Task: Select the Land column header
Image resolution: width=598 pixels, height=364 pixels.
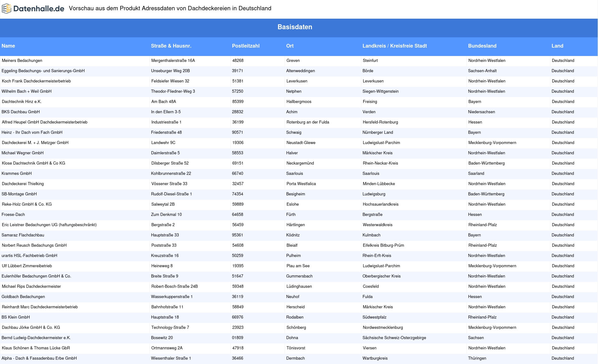Action: (x=557, y=46)
